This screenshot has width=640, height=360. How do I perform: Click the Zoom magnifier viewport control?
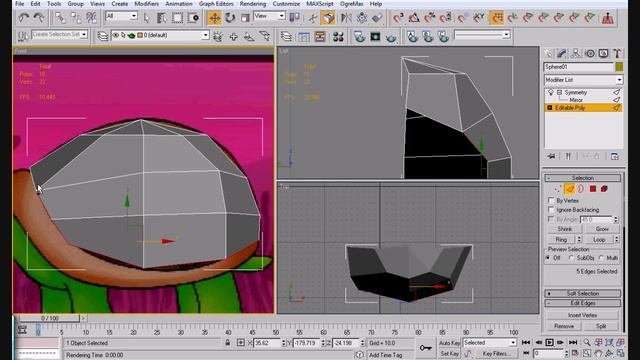click(x=587, y=342)
